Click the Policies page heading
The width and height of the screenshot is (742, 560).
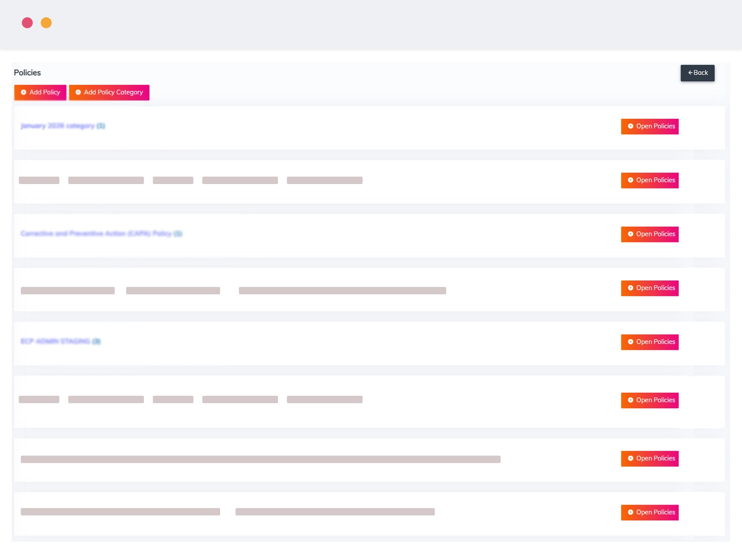(27, 73)
